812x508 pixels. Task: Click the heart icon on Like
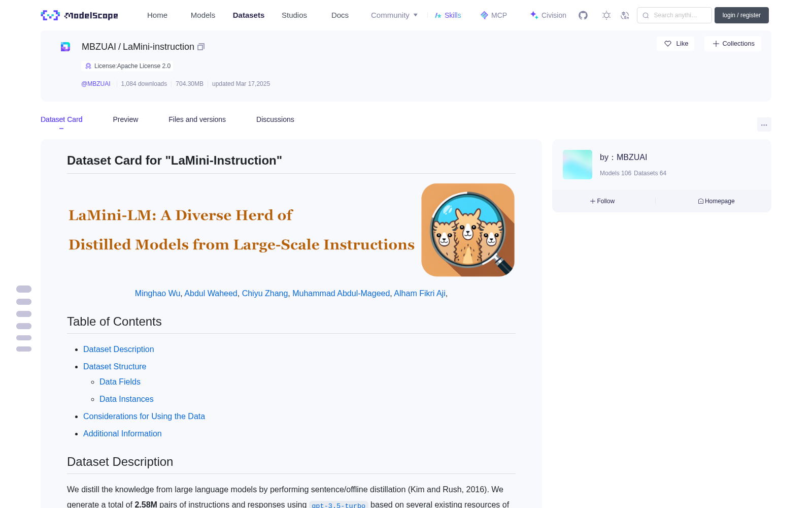point(668,44)
